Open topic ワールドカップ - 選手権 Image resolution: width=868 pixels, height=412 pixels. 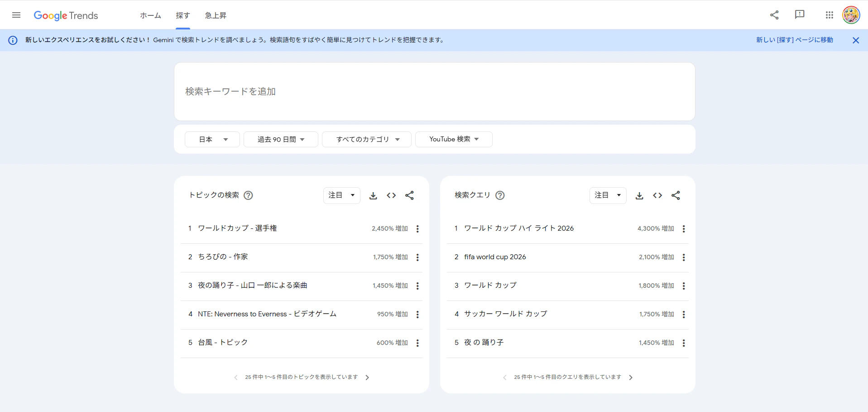pos(237,228)
